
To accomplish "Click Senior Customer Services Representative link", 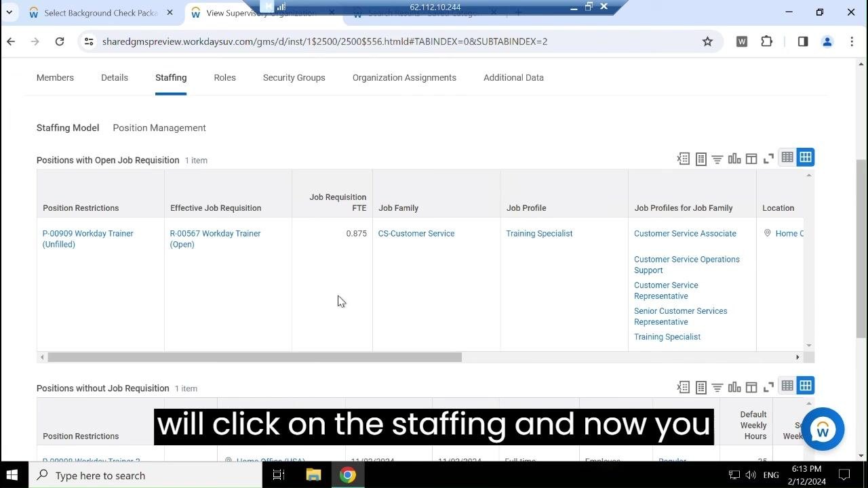I will tap(681, 316).
